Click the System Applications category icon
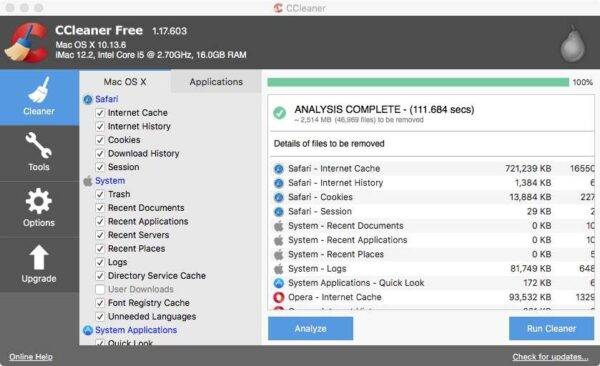The image size is (600, 366). tap(88, 330)
